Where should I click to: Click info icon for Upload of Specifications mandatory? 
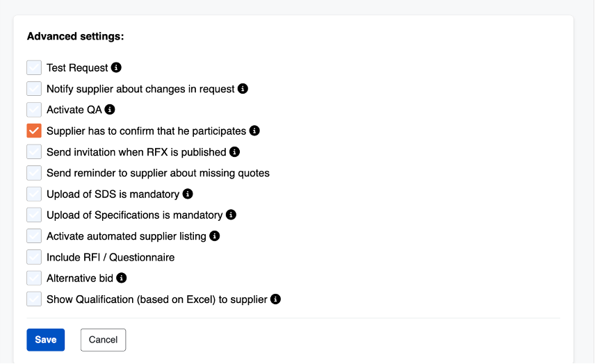[x=231, y=215]
